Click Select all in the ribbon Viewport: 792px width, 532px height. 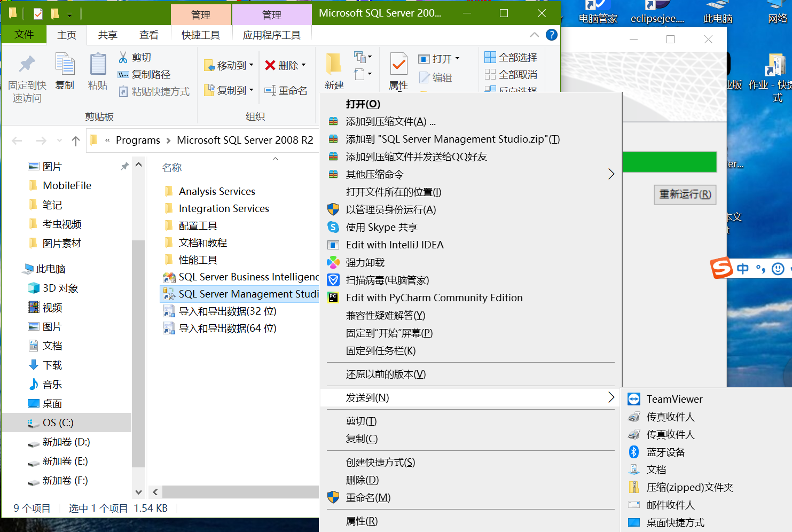pyautogui.click(x=511, y=57)
